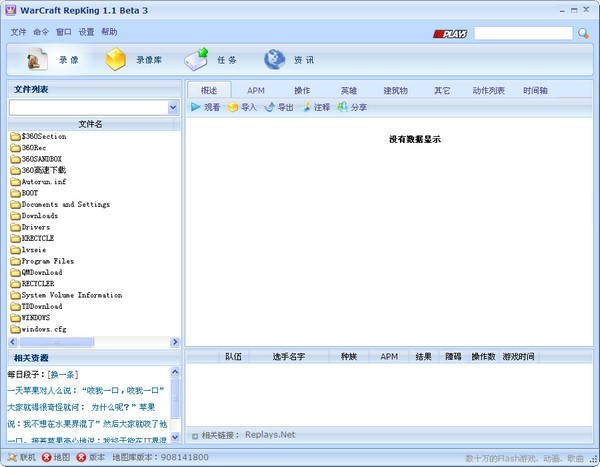Click the 注释 (Annotate) toolbar icon
The width and height of the screenshot is (600, 467).
point(307,107)
